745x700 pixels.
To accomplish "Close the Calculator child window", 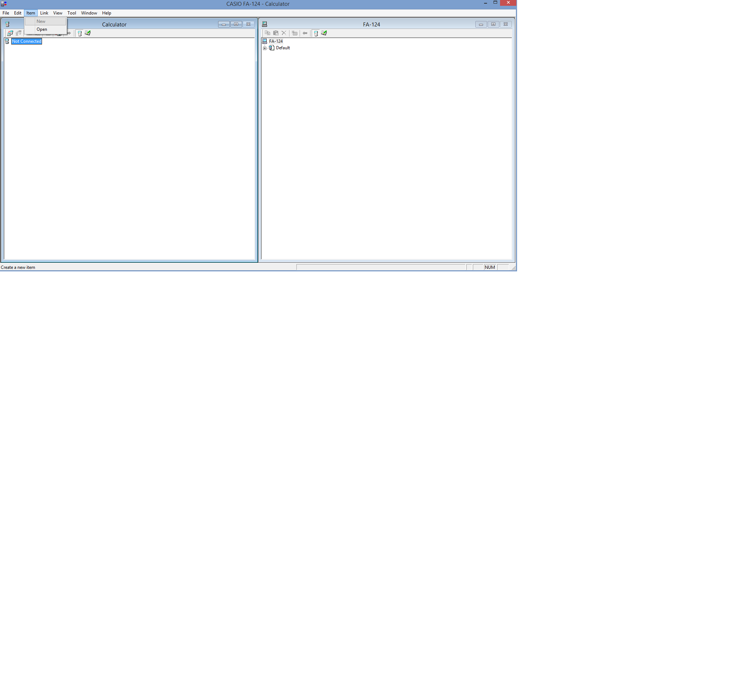I will coord(249,24).
